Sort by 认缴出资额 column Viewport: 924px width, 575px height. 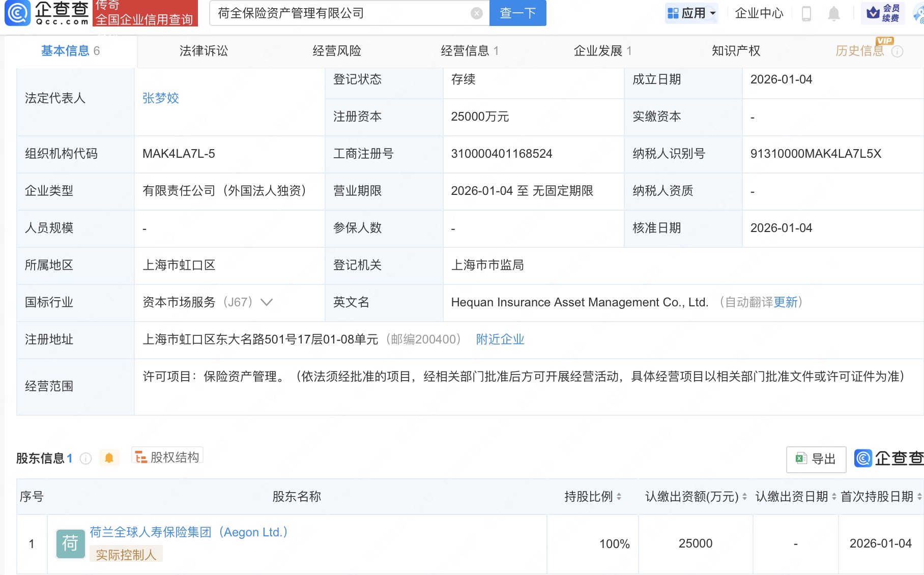click(x=744, y=497)
